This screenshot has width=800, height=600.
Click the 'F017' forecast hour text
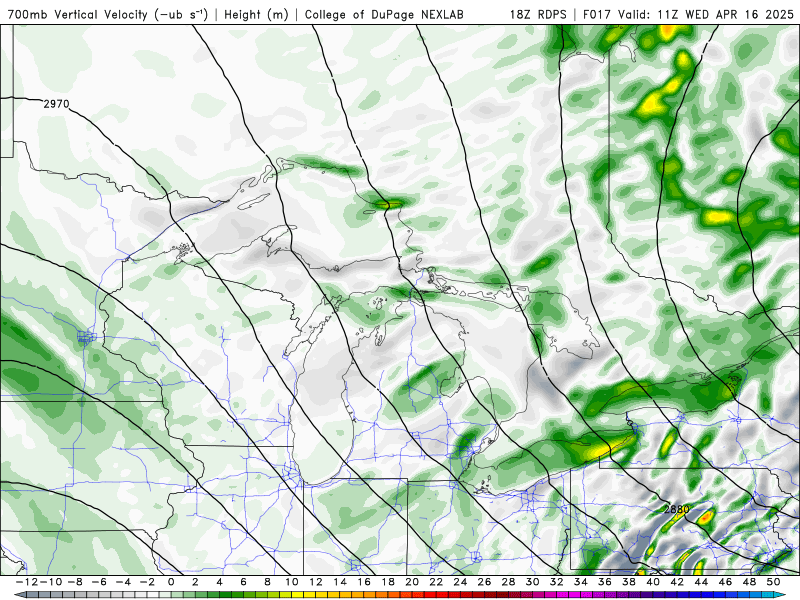click(x=598, y=15)
